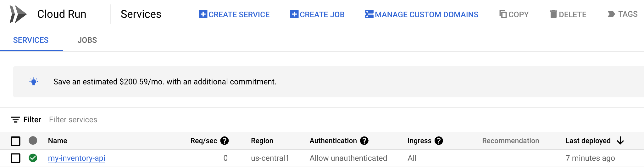Click the Filter lines icon
Viewport: 644px width, 167px height.
15,120
